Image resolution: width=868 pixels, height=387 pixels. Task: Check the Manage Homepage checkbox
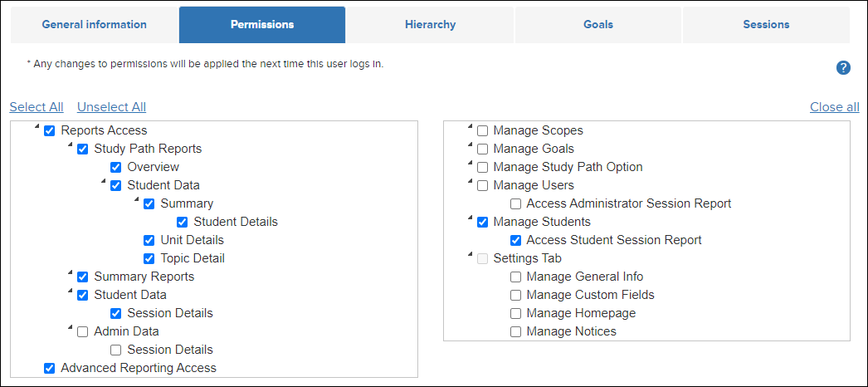point(515,313)
